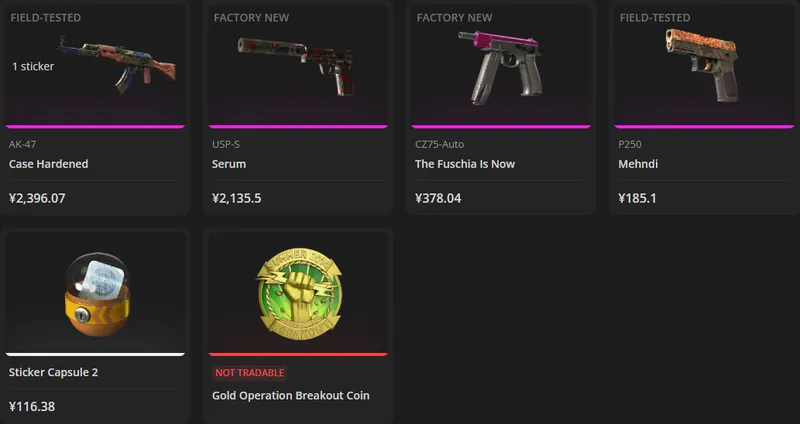Click the P250 Mehndi pistol image
Screen dimensions: 800x424
[x=703, y=65]
